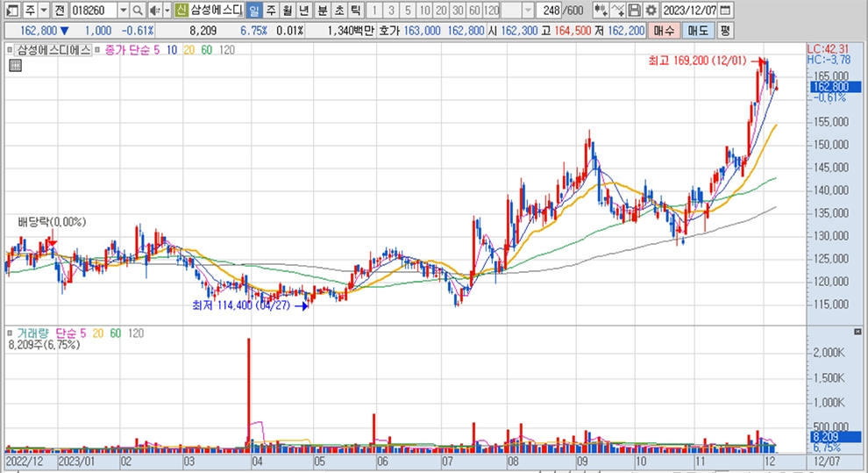Click the speaker sound alert icon
The width and height of the screenshot is (868, 473).
click(155, 10)
